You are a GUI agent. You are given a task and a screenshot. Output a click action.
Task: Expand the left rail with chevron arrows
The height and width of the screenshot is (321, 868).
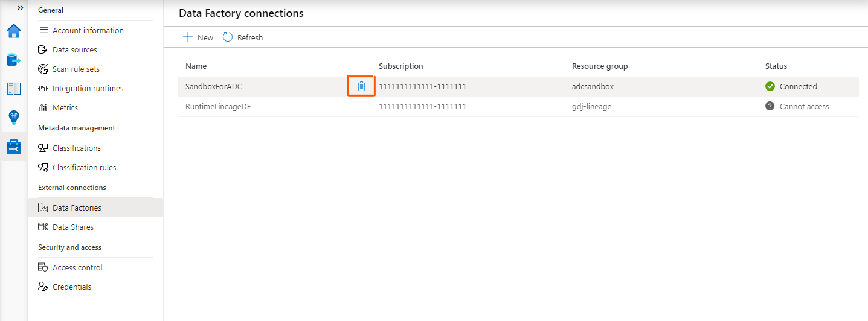20,8
